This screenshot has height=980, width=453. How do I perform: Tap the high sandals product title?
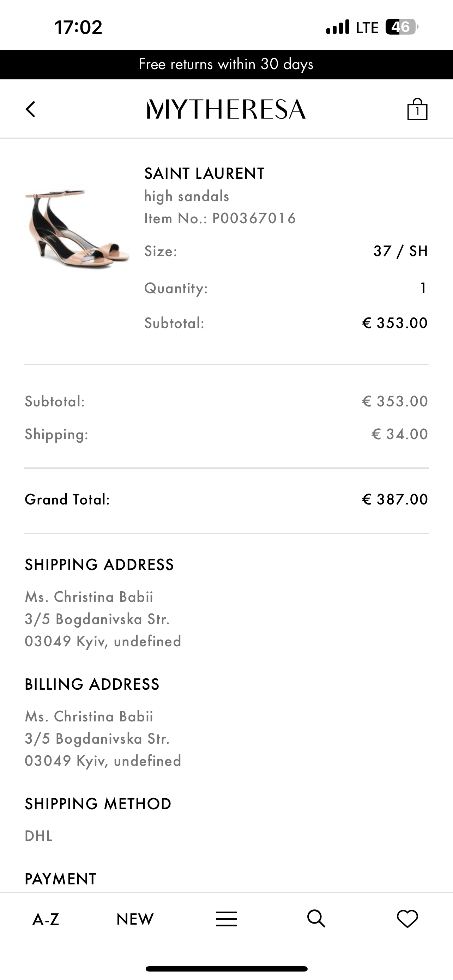pos(186,196)
